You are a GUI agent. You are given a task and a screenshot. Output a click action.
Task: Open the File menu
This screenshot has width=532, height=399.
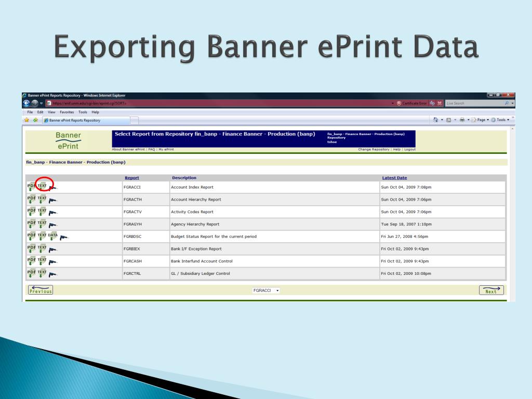30,112
